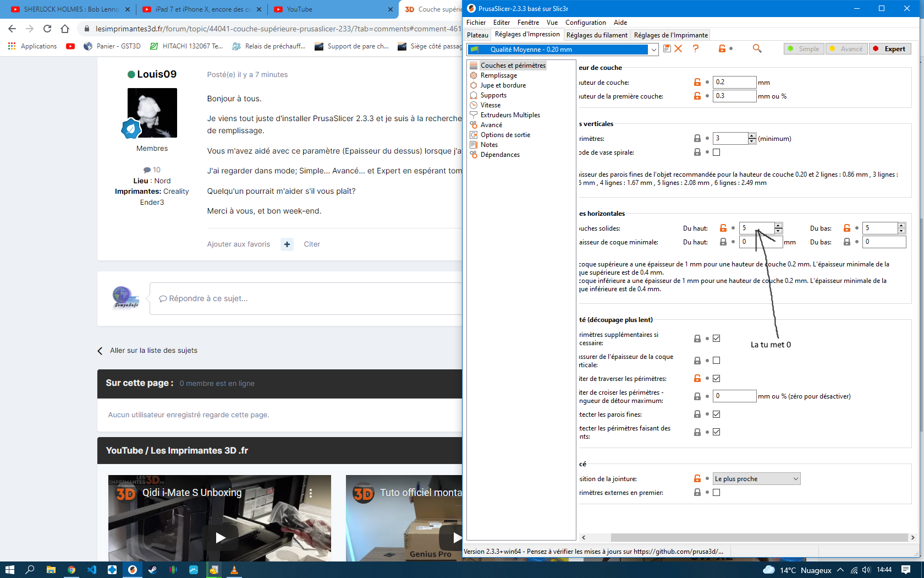Switch to Simple mode button

(804, 48)
